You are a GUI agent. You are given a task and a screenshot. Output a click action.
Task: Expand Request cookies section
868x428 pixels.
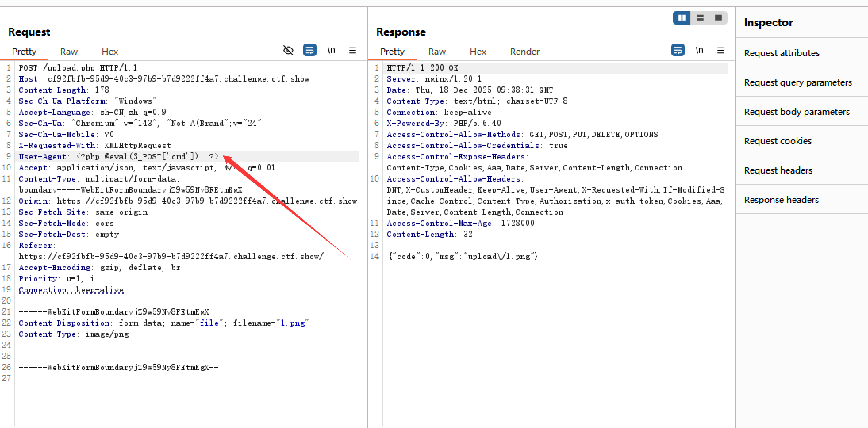point(778,141)
